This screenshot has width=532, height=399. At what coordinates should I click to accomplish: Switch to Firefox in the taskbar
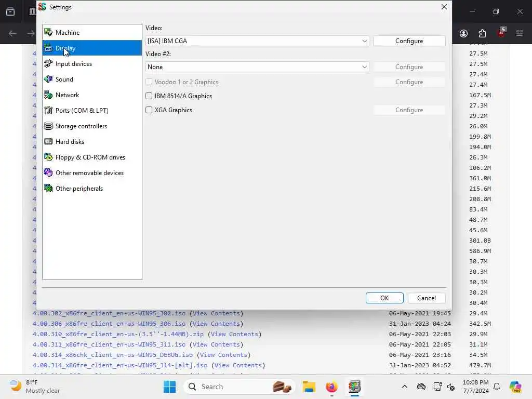(x=331, y=387)
